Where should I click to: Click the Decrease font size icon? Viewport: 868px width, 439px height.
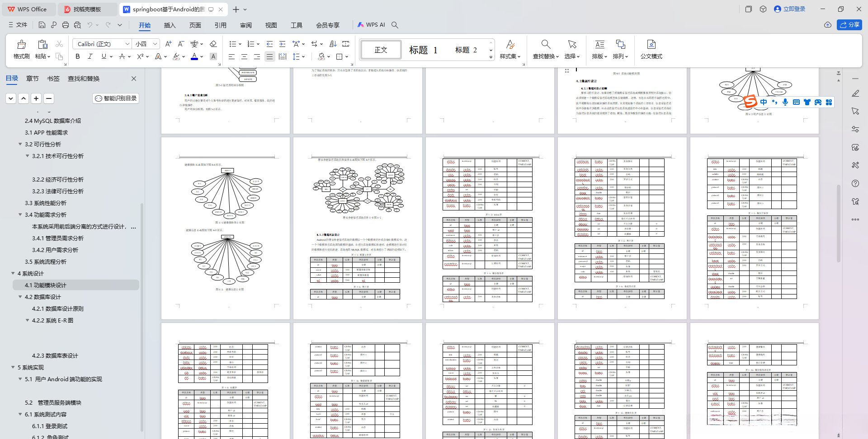click(x=181, y=44)
